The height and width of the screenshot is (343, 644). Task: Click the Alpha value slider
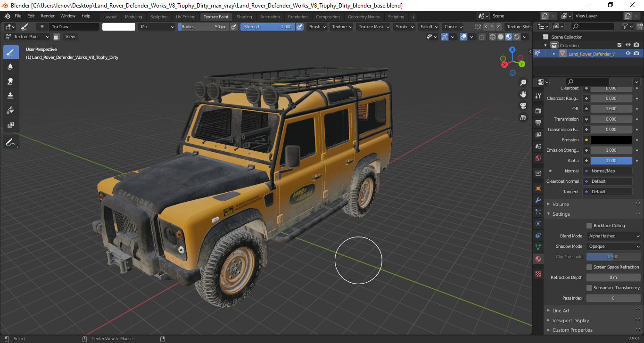(611, 161)
